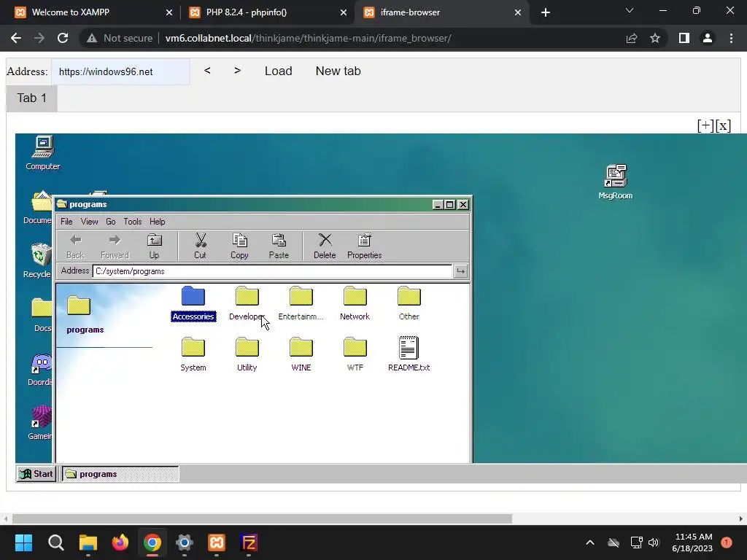Open Firefox from the taskbar
Viewport: 747px width, 560px height.
tap(120, 542)
